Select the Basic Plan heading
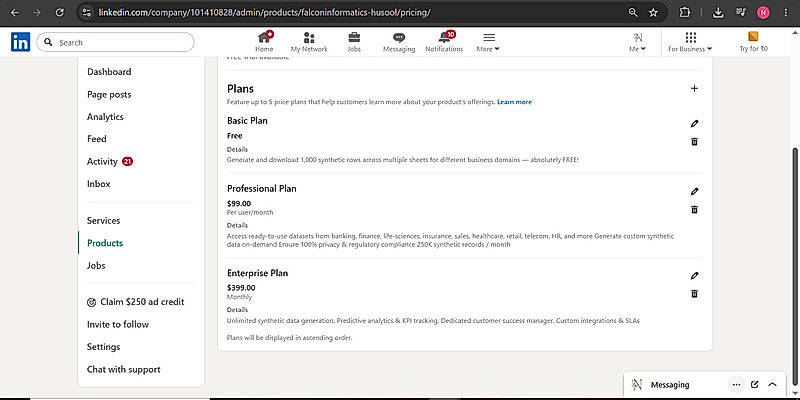The width and height of the screenshot is (800, 400). 247,121
